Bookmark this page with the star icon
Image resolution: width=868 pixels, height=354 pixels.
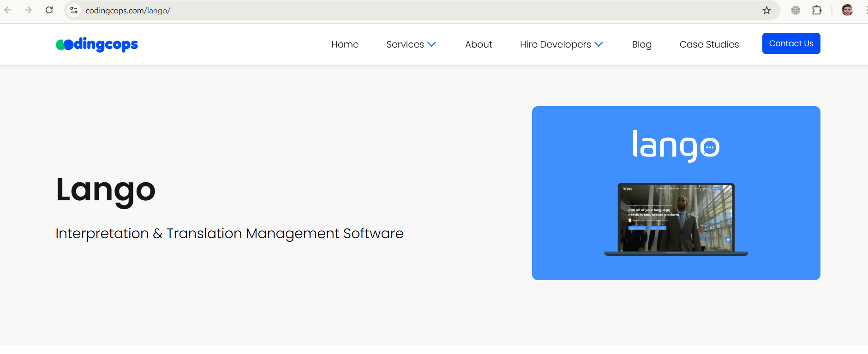coord(766,10)
